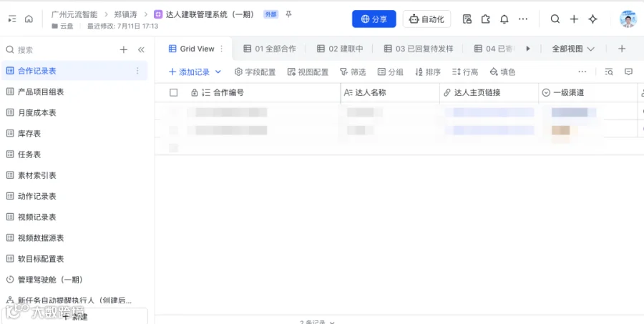
Task: Click the 云盘 folder location link
Action: 62,26
